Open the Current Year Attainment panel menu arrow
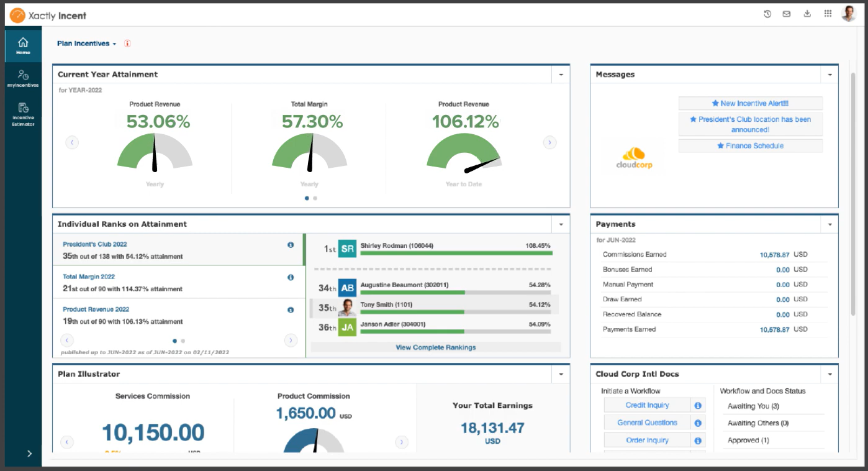The image size is (868, 471). click(561, 75)
